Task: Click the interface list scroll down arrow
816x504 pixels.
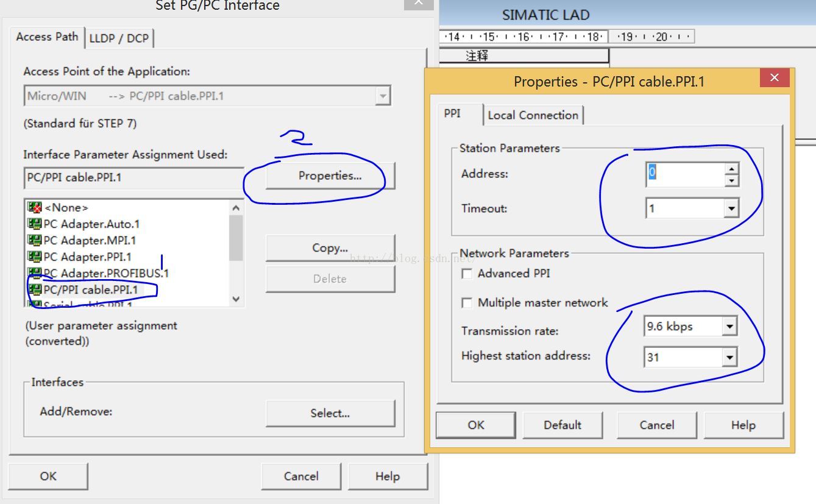Action: [x=236, y=299]
